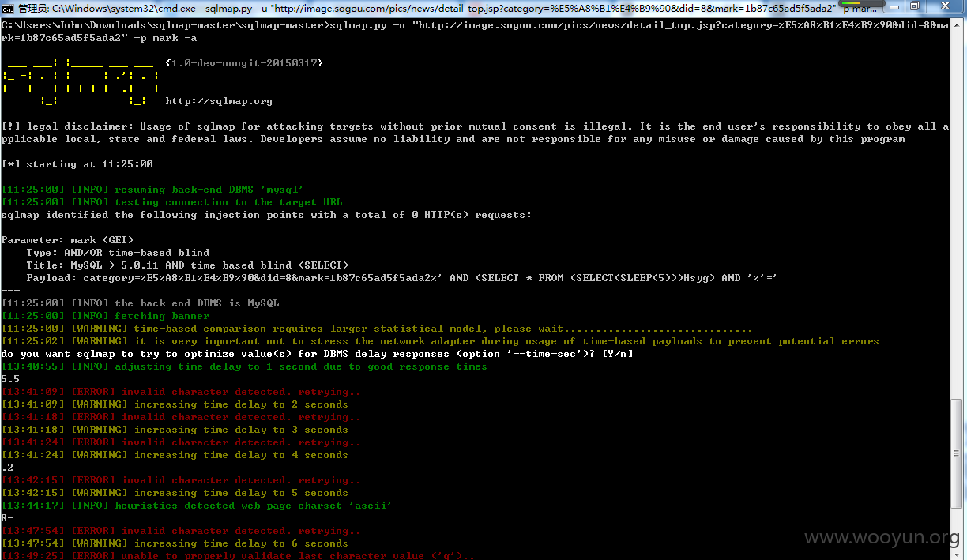This screenshot has height=560, width=967.
Task: Maximize the cmd.exe window
Action: tap(914, 6)
